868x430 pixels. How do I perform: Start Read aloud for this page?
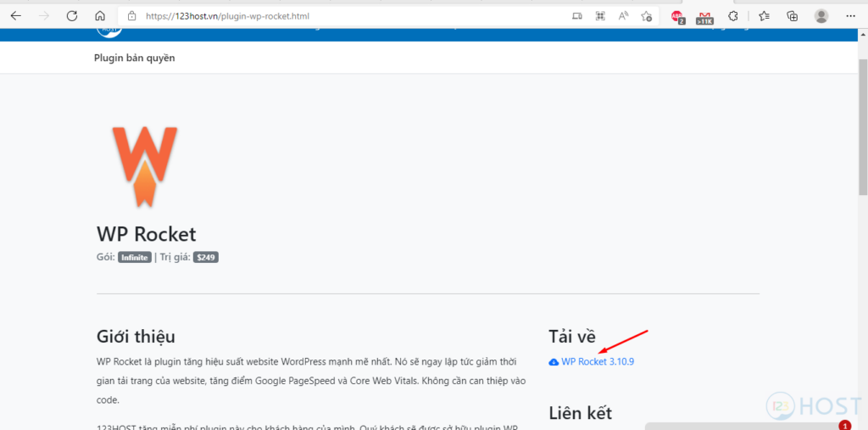(x=623, y=16)
